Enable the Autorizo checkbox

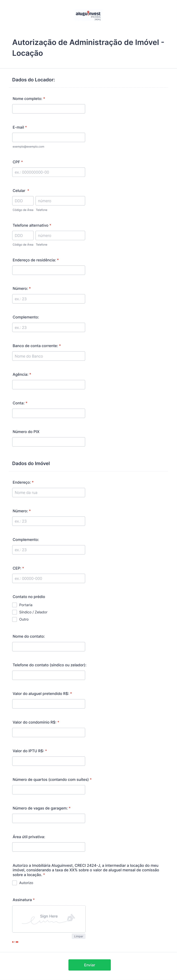(14, 883)
